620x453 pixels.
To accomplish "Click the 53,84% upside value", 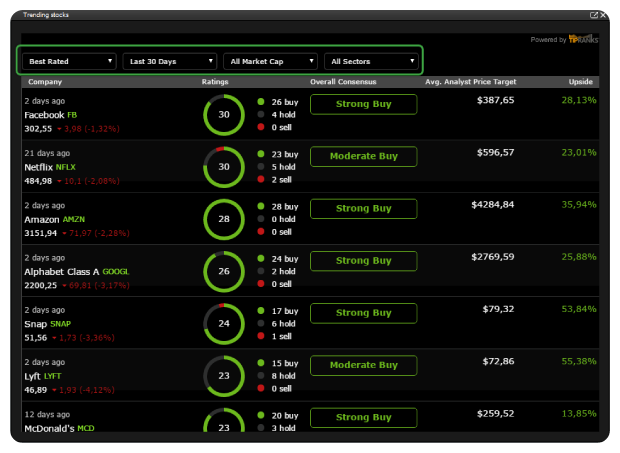I will [x=579, y=309].
